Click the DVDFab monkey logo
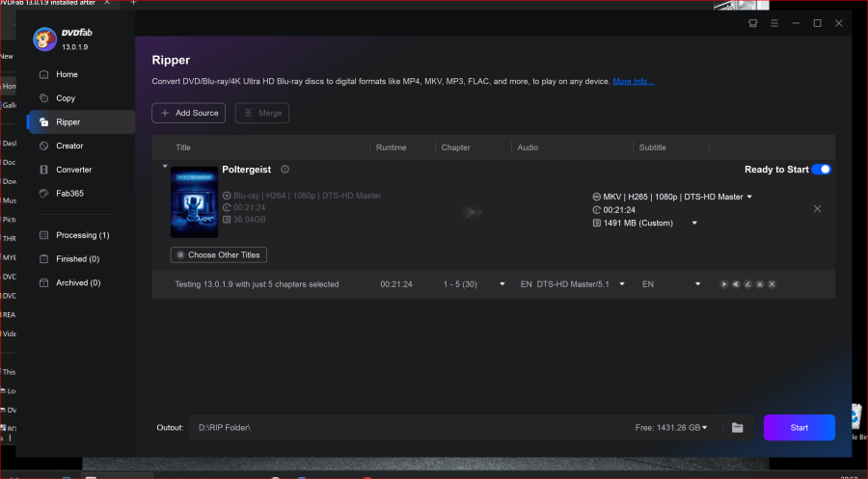Image resolution: width=868 pixels, height=479 pixels. tap(44, 40)
